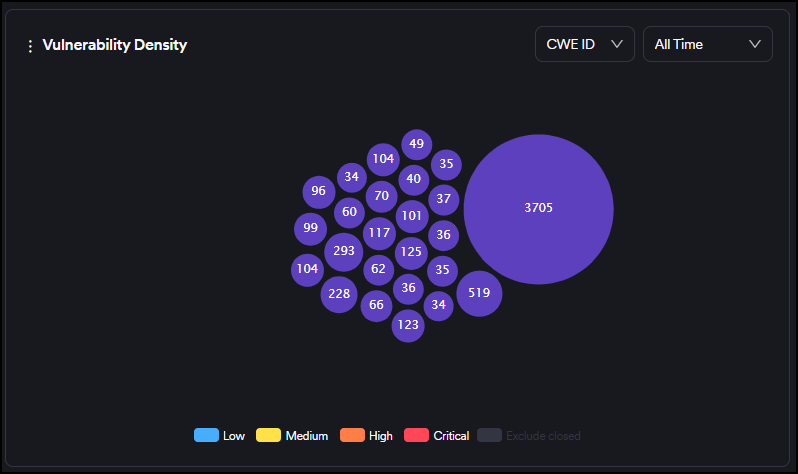Screen dimensions: 798x474
Task: Toggle the Low severity legend filter
Action: coord(220,436)
